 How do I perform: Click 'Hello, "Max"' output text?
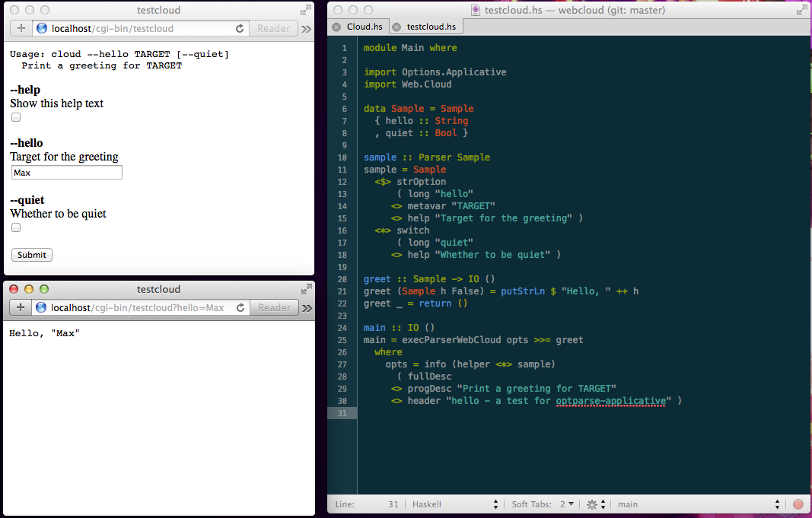point(45,333)
